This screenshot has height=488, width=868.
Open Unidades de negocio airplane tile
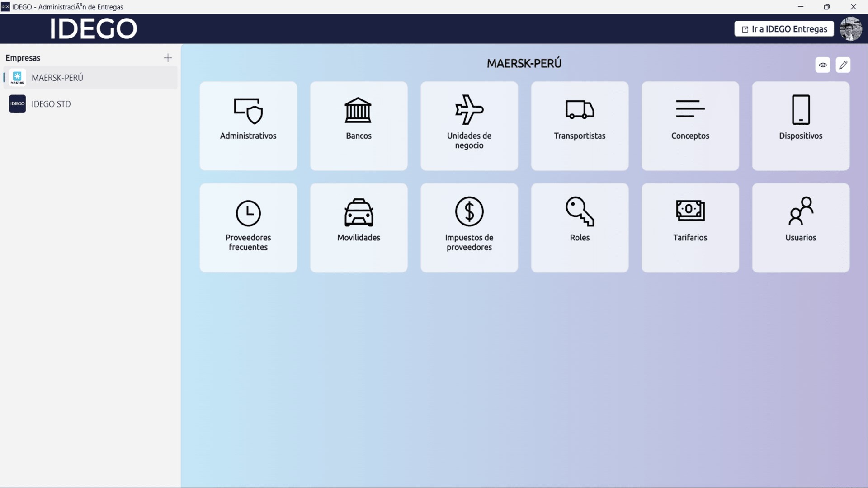point(469,126)
